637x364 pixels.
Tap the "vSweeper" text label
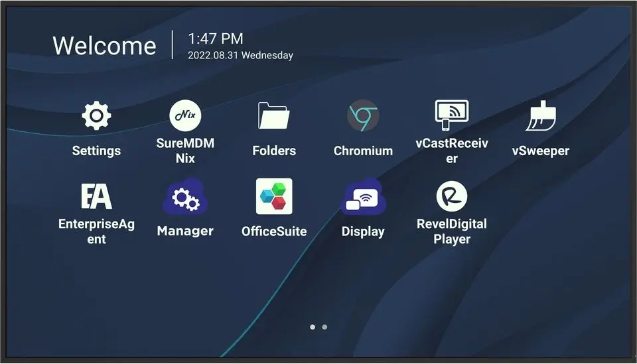[x=541, y=151]
